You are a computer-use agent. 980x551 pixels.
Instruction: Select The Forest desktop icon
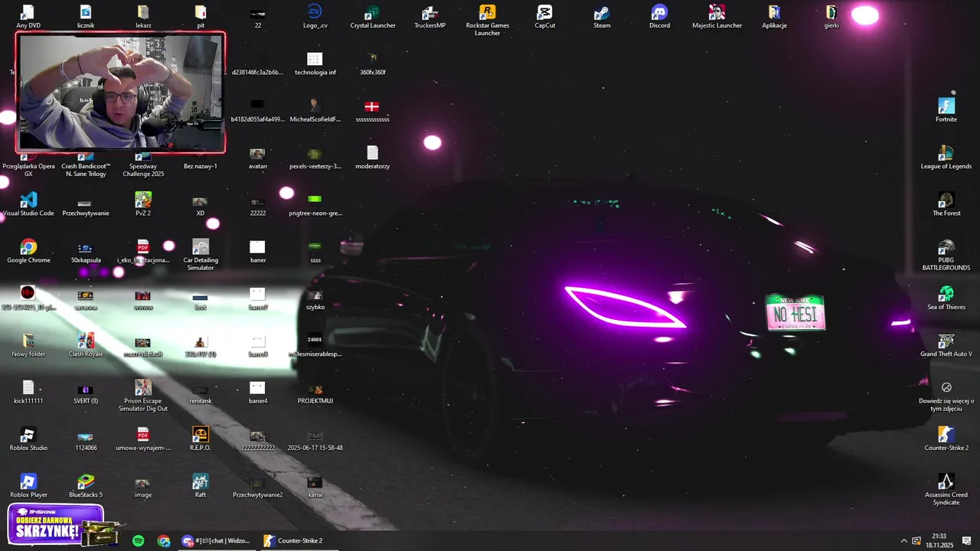tap(946, 204)
